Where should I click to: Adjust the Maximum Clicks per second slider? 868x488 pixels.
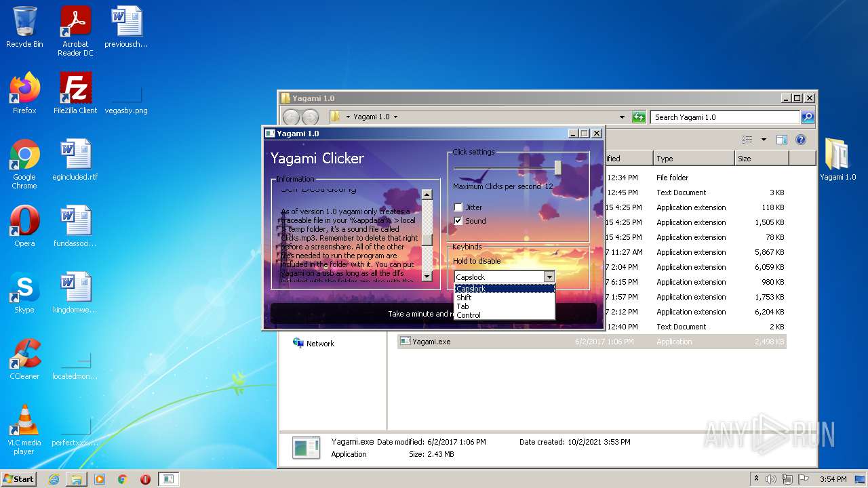[558, 167]
